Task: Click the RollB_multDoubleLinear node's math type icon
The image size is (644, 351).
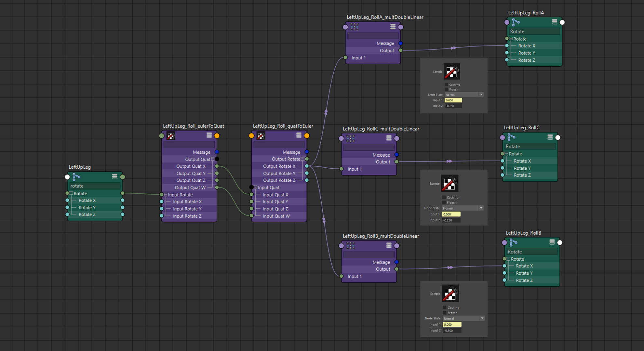Action: (350, 246)
